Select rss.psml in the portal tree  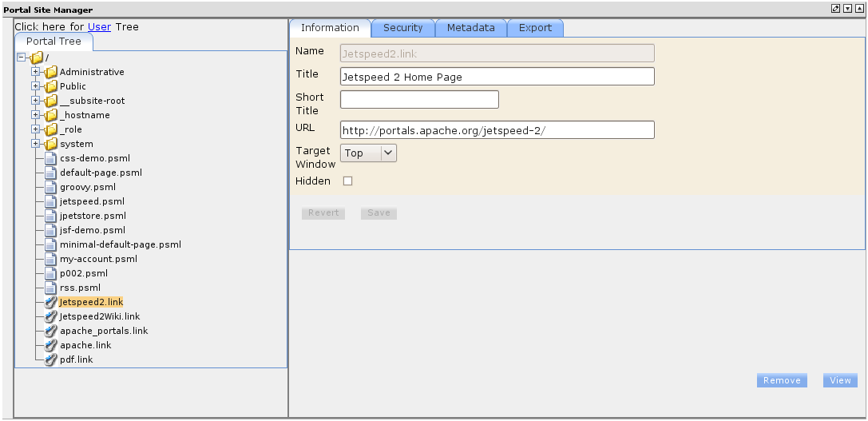pyautogui.click(x=80, y=288)
